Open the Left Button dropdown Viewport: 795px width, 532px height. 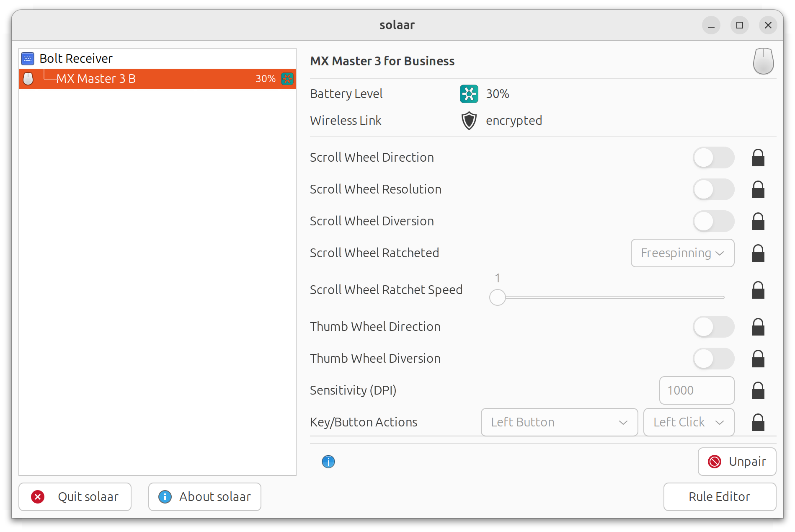tap(559, 422)
